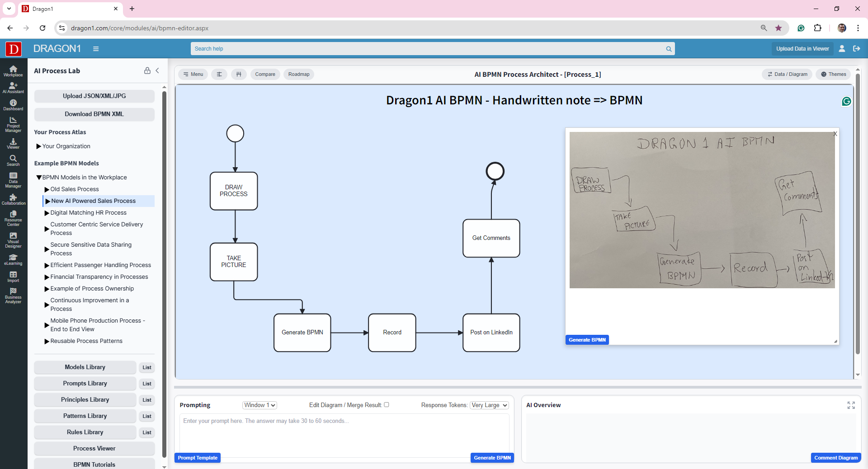Click the lock icon in AI Process Lab

(147, 70)
